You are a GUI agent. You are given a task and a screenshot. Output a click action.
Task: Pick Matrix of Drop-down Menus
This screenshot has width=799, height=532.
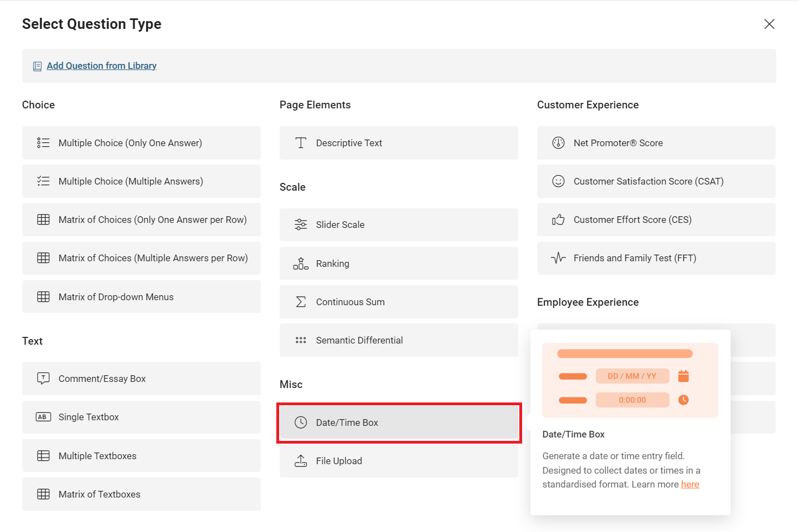tap(141, 297)
